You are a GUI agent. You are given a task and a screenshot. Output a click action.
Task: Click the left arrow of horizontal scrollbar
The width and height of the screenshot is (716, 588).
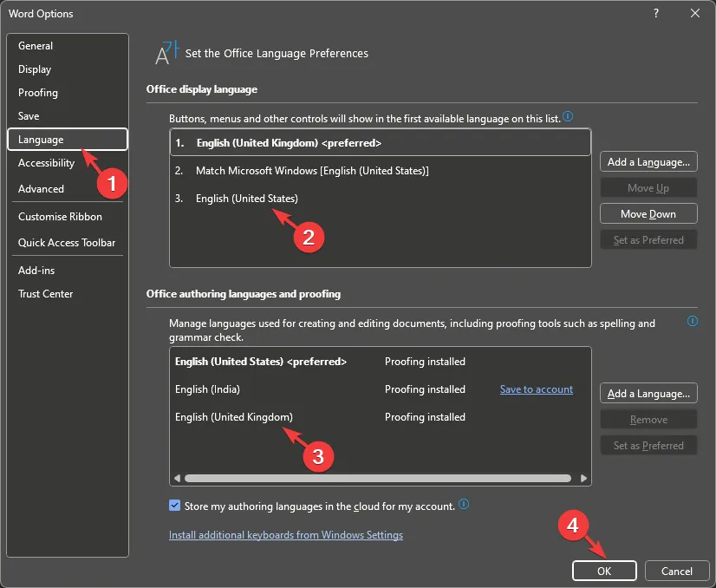pos(177,479)
